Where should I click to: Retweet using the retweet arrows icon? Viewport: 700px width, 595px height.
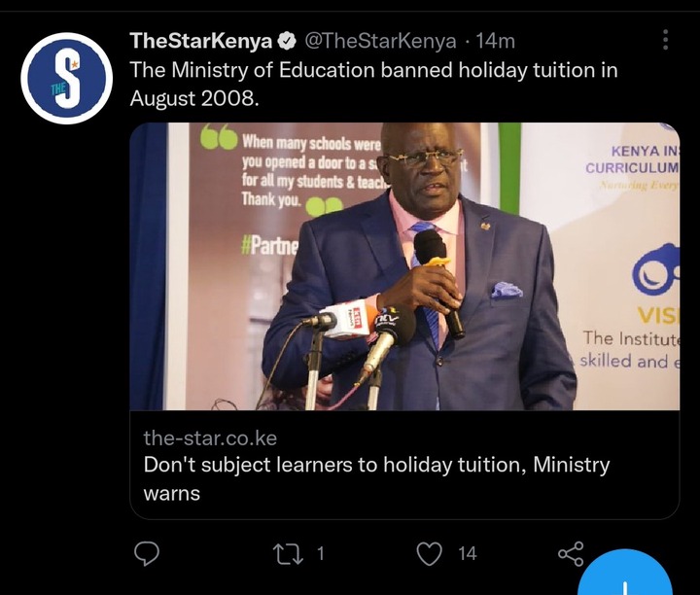pos(289,554)
